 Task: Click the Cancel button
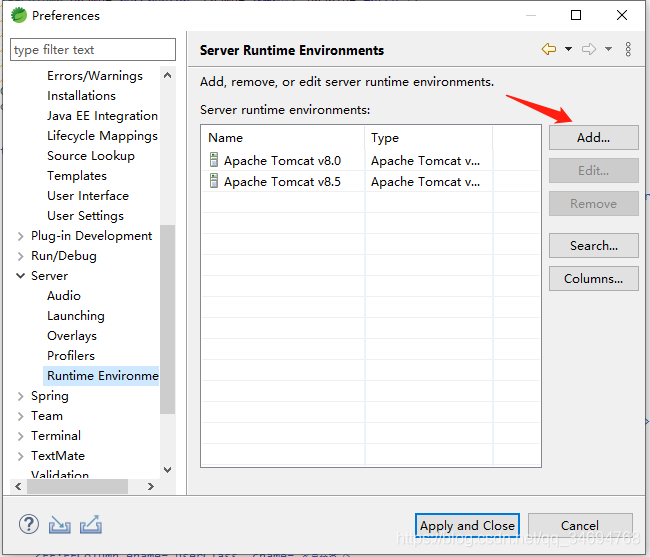580,526
